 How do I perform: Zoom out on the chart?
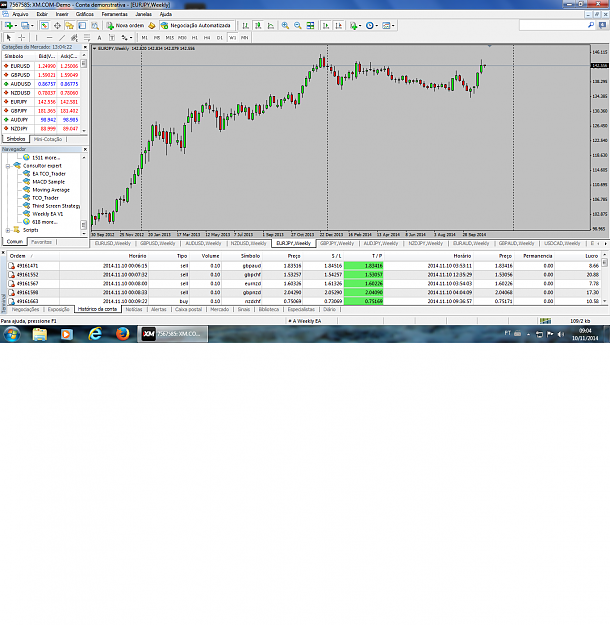[x=297, y=26]
